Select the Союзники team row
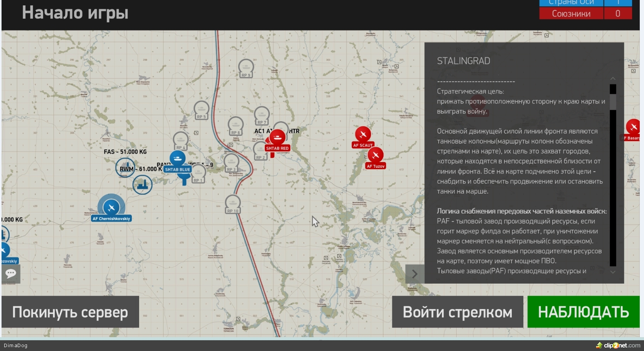The width and height of the screenshot is (644, 351). tap(585, 13)
